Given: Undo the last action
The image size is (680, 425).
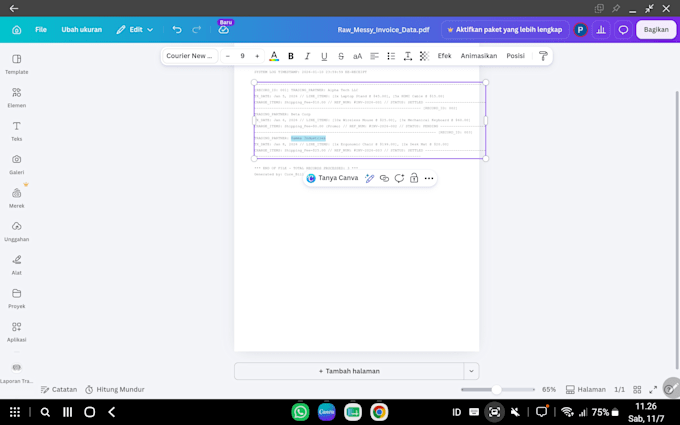Looking at the screenshot, I should pyautogui.click(x=177, y=29).
